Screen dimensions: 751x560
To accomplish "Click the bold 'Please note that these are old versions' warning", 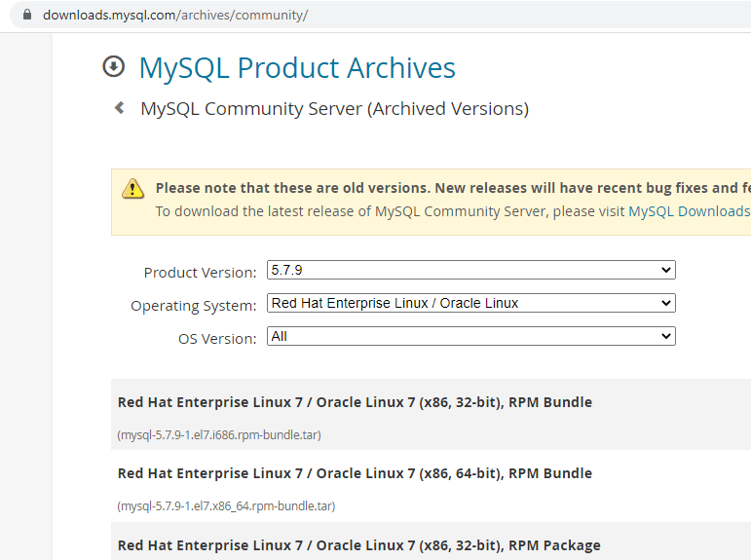I will click(x=453, y=188).
